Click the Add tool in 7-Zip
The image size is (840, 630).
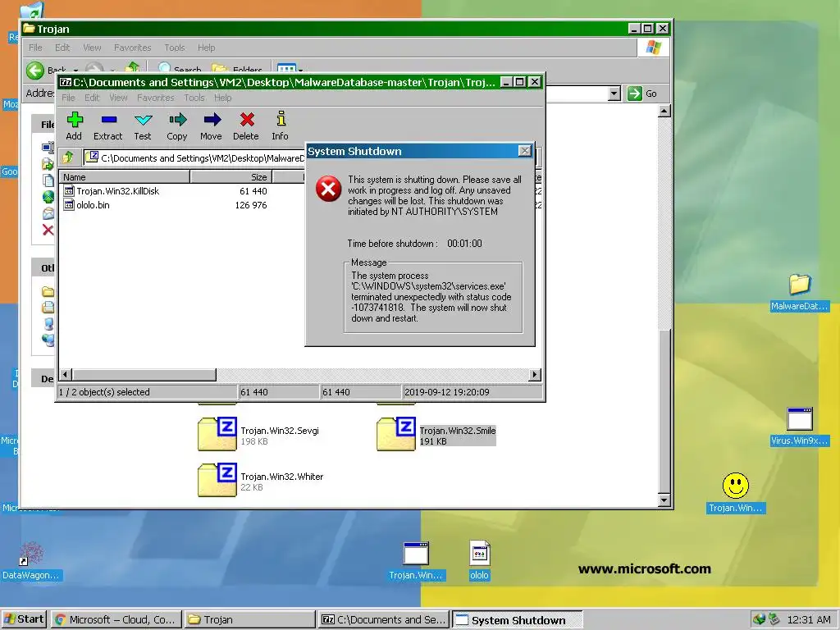pyautogui.click(x=74, y=126)
